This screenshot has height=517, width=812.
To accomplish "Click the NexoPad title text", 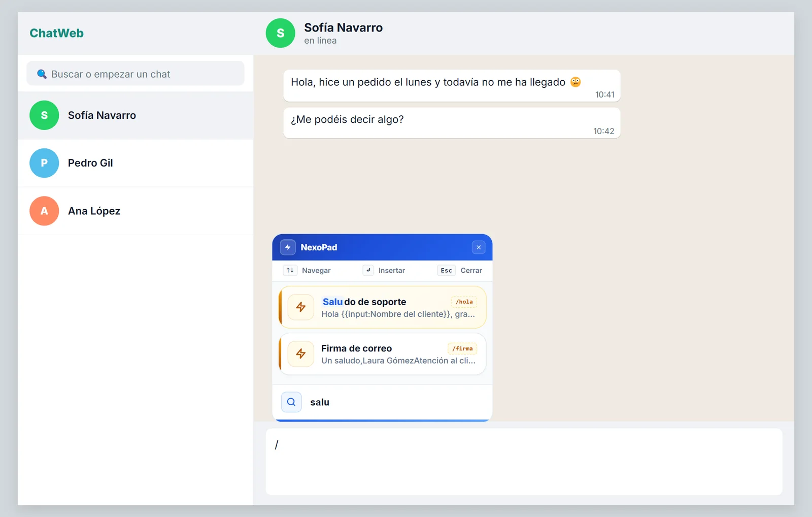I will coord(319,247).
